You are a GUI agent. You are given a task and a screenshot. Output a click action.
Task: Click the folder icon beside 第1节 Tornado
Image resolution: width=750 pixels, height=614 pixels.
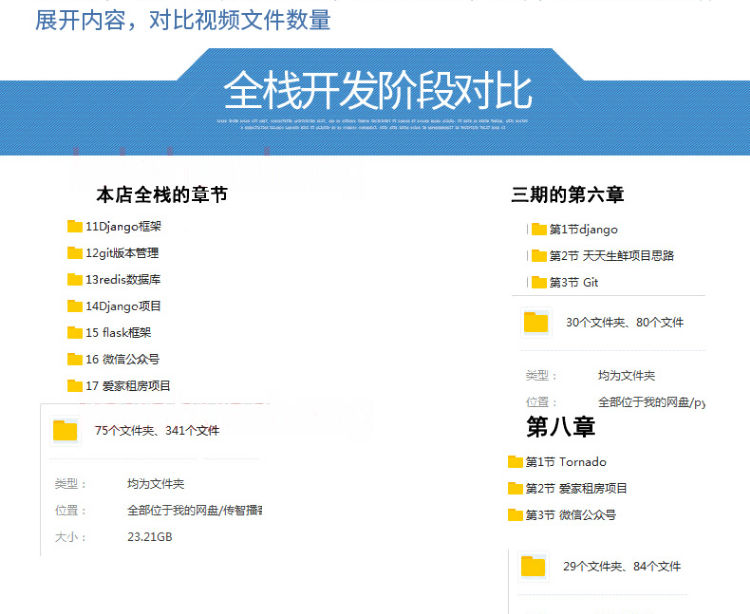pos(515,462)
